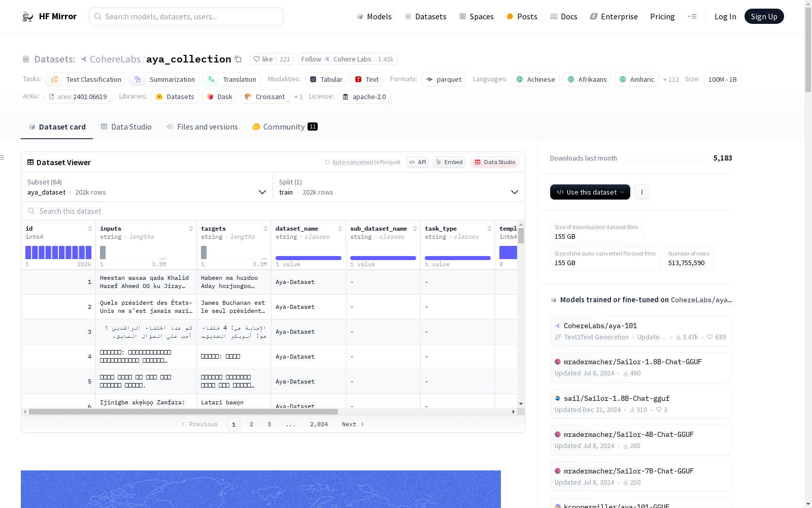Open Posts in the navbar
This screenshot has width=812, height=508.
tap(522, 16)
